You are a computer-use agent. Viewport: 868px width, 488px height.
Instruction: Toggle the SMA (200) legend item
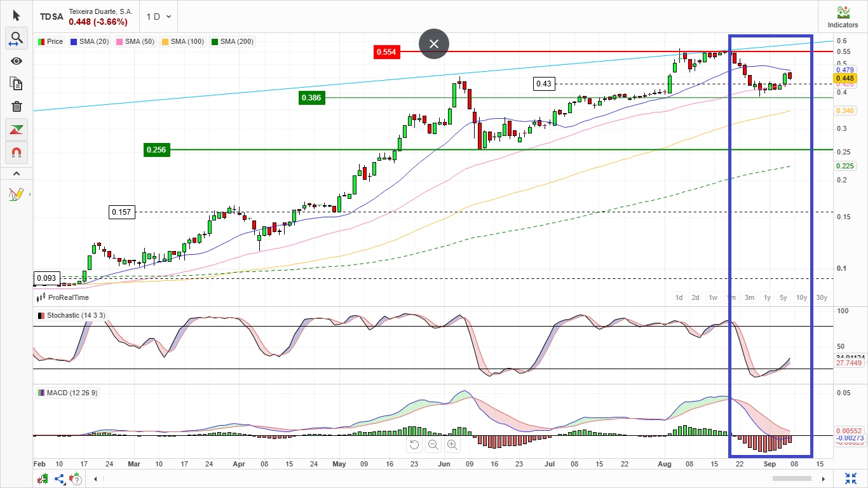[233, 41]
